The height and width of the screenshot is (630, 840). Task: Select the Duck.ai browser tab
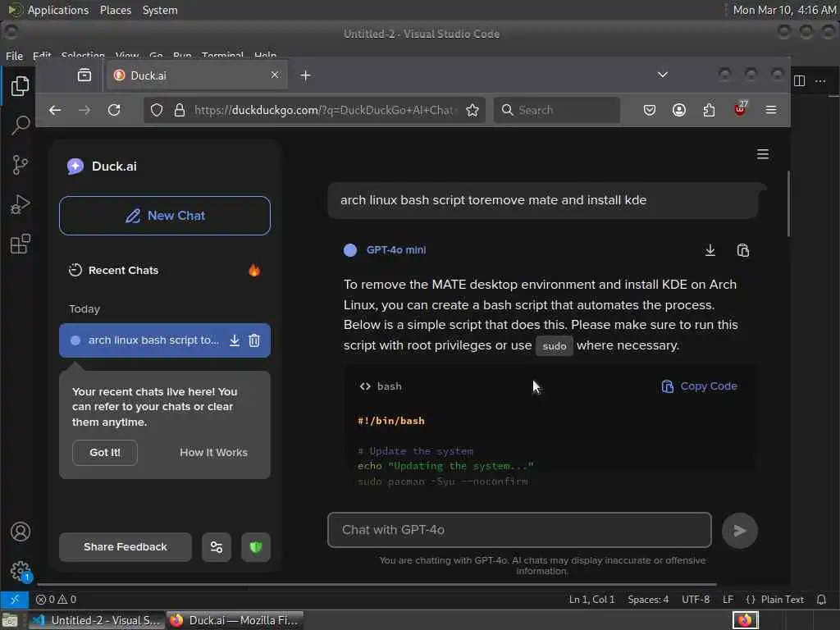coord(197,75)
